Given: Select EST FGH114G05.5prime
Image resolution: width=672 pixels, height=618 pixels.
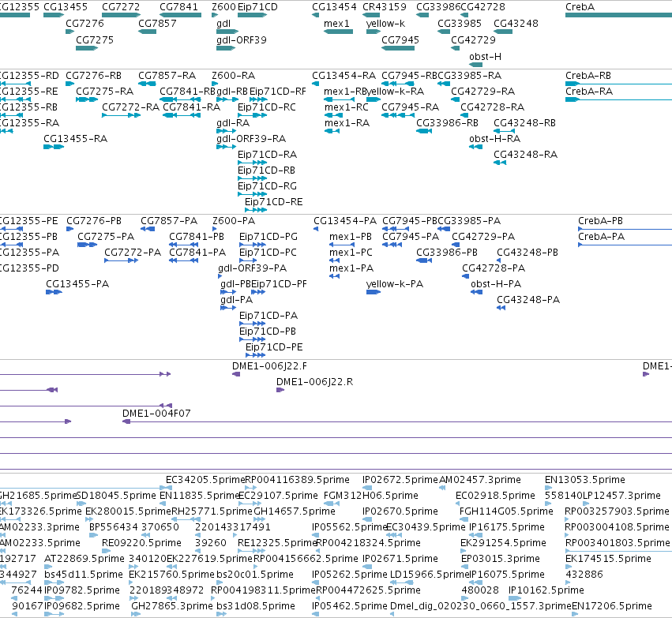Looking at the screenshot, I should click(x=507, y=511).
